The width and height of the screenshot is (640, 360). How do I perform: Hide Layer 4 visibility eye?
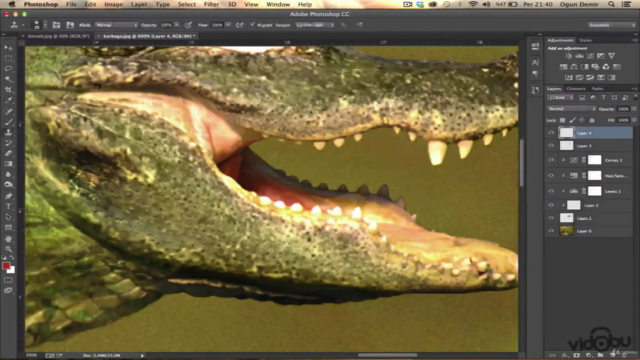(551, 133)
